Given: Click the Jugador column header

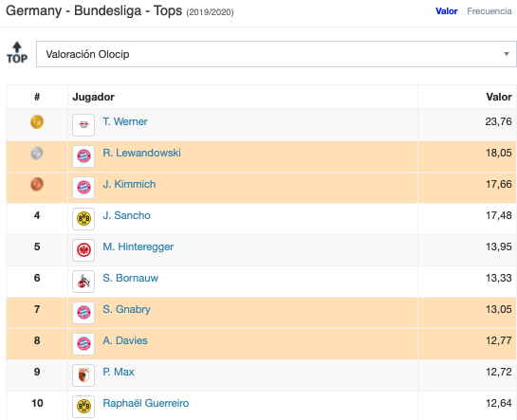Looking at the screenshot, I should click(93, 97).
